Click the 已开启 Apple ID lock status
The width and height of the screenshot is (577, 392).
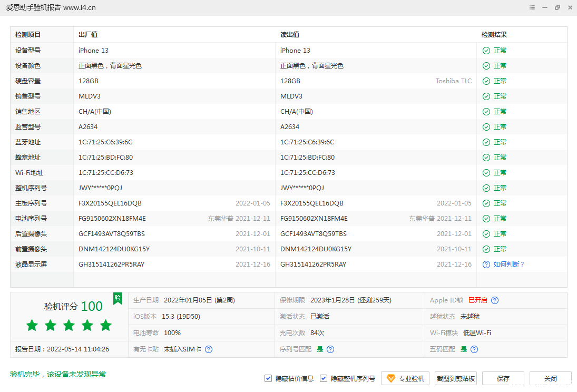(x=477, y=300)
